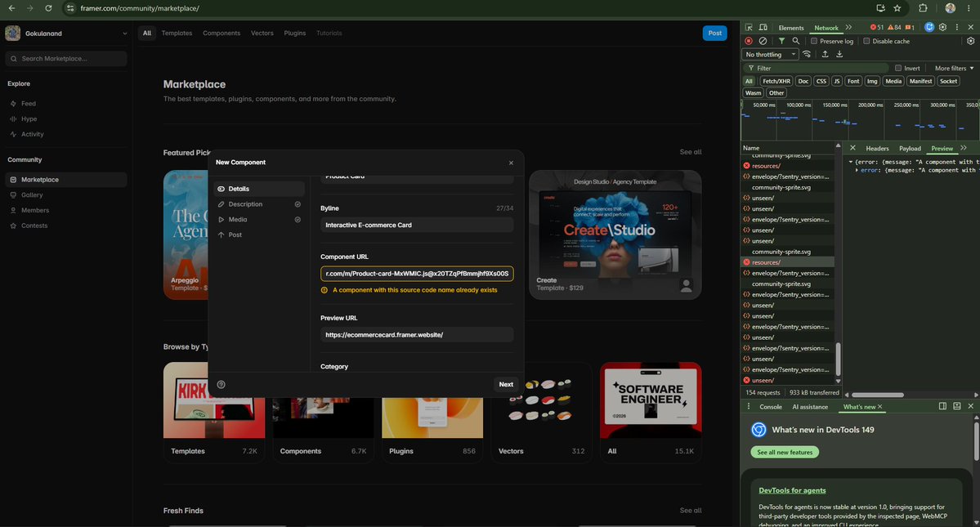Open the drawer's three-dot menu beside Console
This screenshot has height=527, width=980.
pyautogui.click(x=749, y=407)
